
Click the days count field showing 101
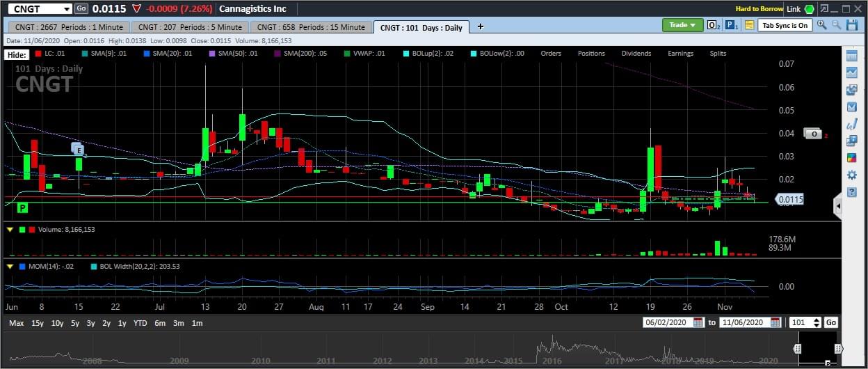[805, 323]
